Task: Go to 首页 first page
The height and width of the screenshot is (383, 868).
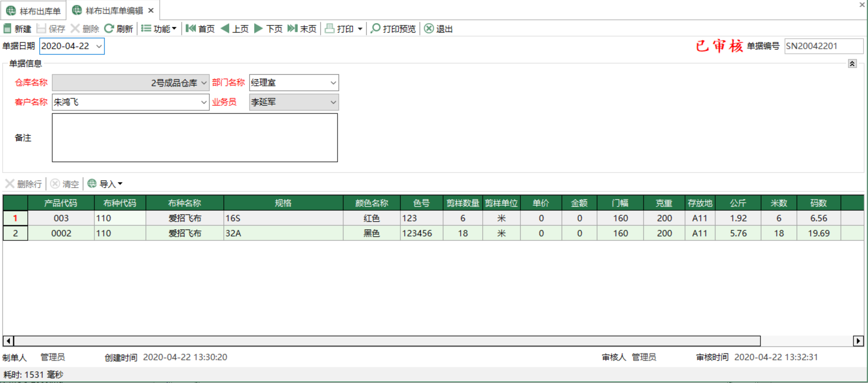Action: click(x=200, y=28)
